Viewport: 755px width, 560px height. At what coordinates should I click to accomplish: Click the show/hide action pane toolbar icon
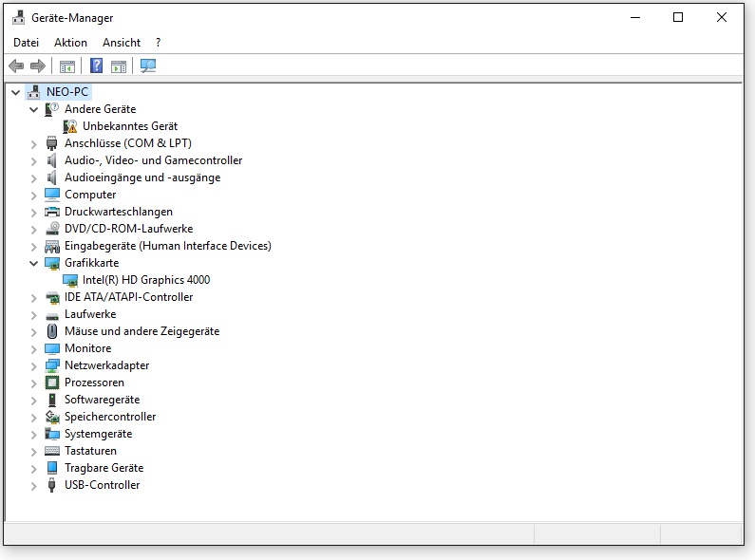(x=119, y=65)
